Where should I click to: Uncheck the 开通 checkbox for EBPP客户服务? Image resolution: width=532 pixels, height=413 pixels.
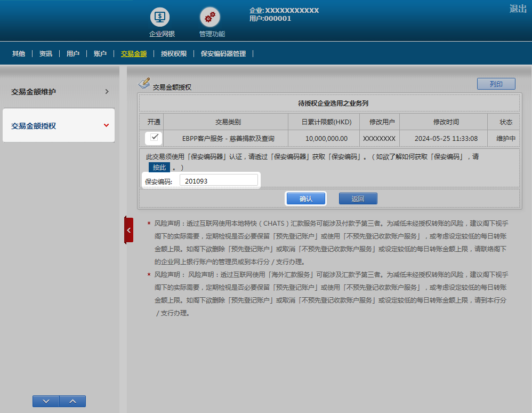pyautogui.click(x=155, y=138)
